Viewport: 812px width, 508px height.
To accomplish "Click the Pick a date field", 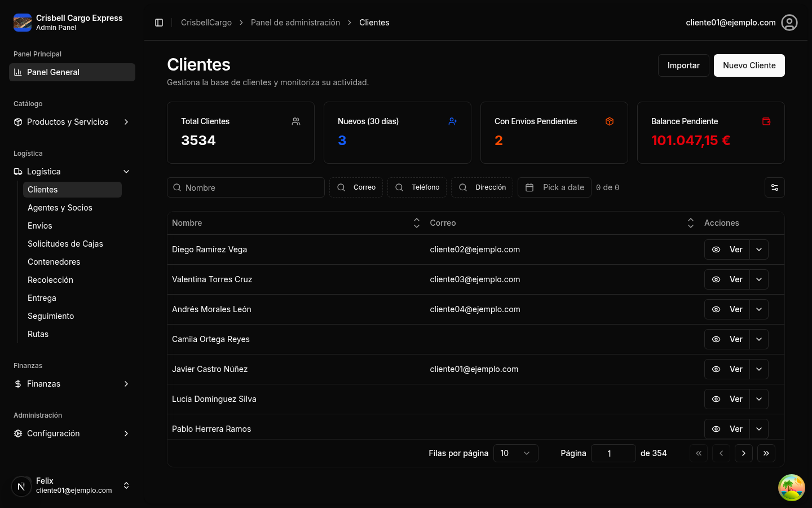I will point(554,187).
